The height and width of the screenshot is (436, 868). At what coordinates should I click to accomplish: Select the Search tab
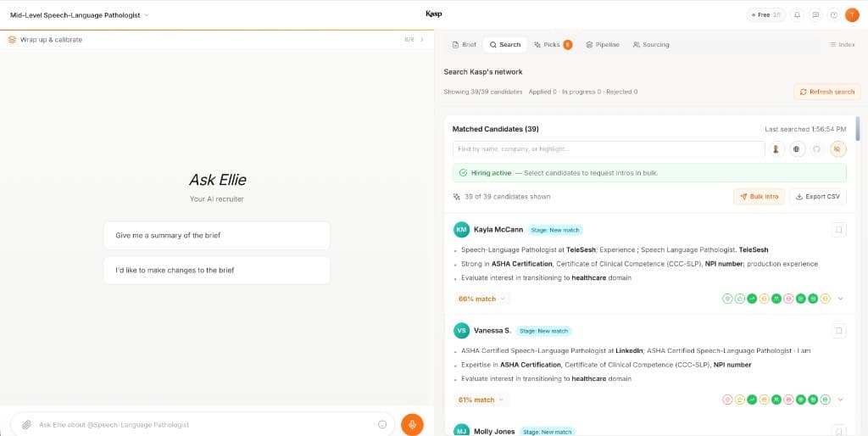click(x=505, y=44)
